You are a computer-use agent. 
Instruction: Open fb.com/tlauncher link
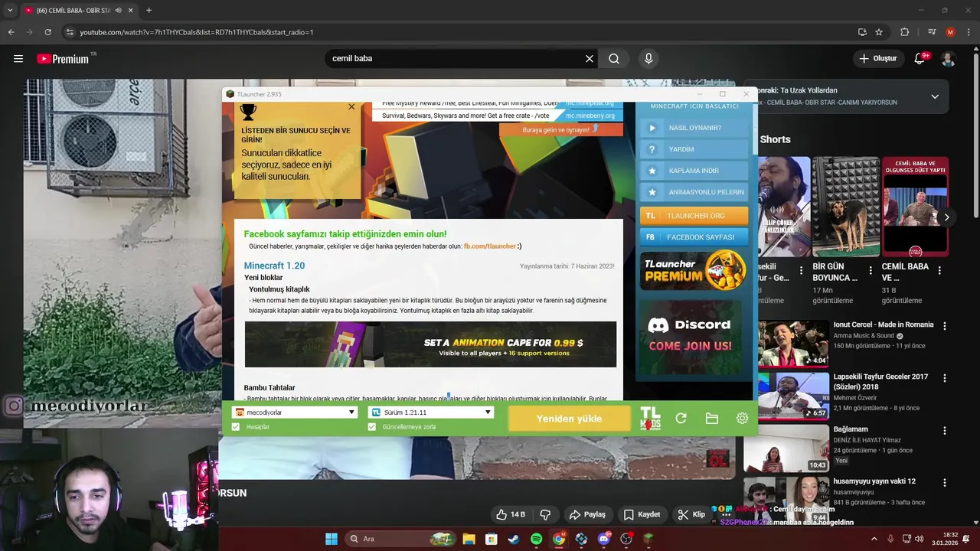tap(490, 246)
